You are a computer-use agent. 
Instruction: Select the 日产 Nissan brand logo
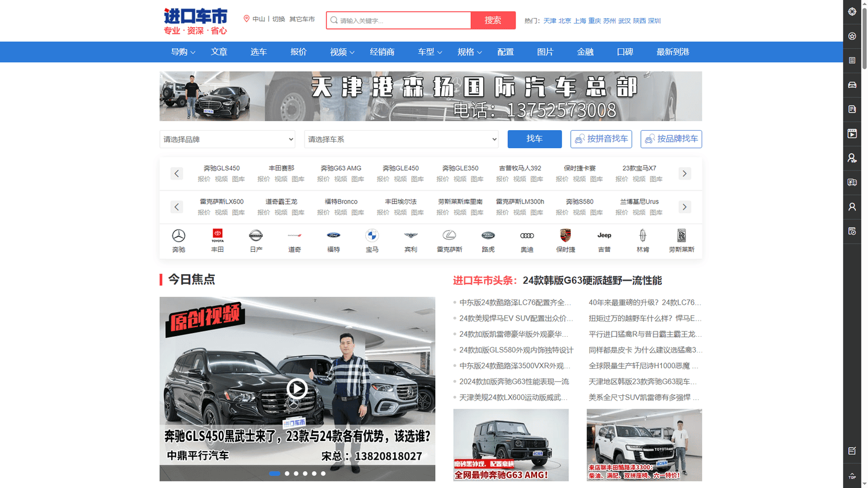click(256, 236)
